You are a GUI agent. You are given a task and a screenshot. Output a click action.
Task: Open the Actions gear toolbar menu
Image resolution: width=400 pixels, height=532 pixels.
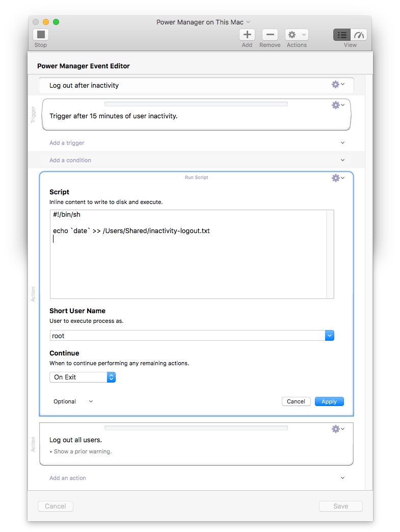[x=297, y=35]
